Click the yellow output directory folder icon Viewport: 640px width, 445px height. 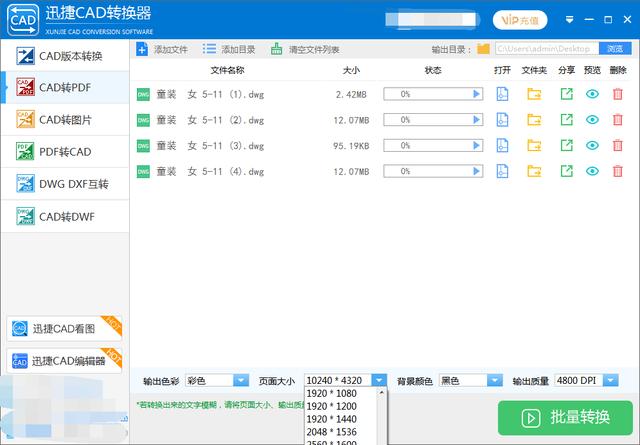tap(483, 48)
